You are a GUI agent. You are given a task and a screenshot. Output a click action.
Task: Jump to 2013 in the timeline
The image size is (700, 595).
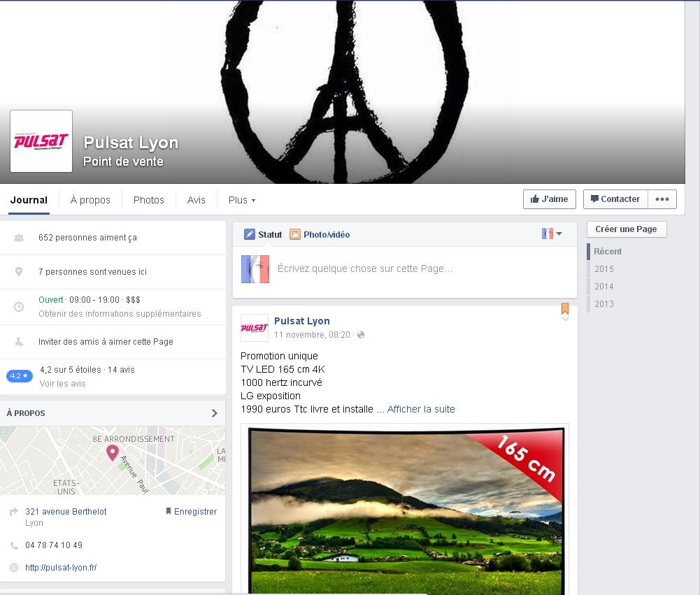(x=604, y=303)
